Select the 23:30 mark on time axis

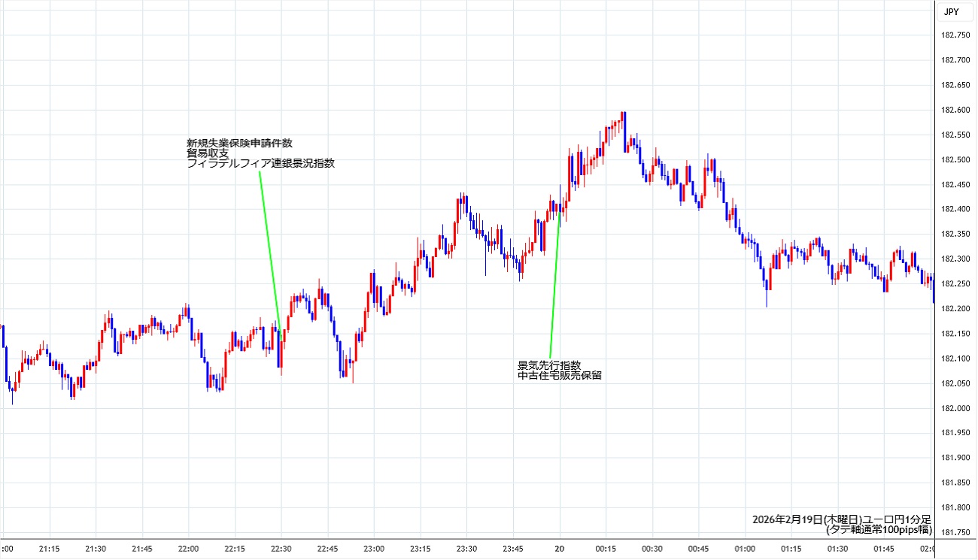pyautogui.click(x=467, y=549)
